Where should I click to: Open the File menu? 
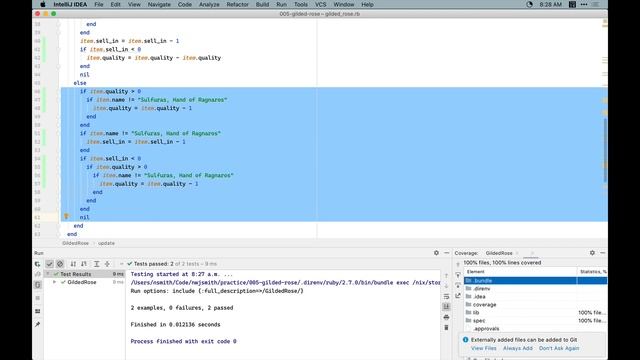click(99, 4)
